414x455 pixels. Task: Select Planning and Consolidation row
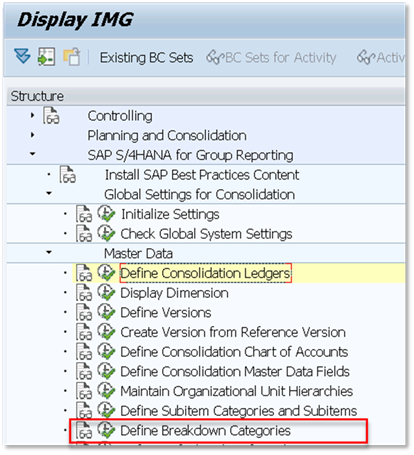tap(167, 136)
